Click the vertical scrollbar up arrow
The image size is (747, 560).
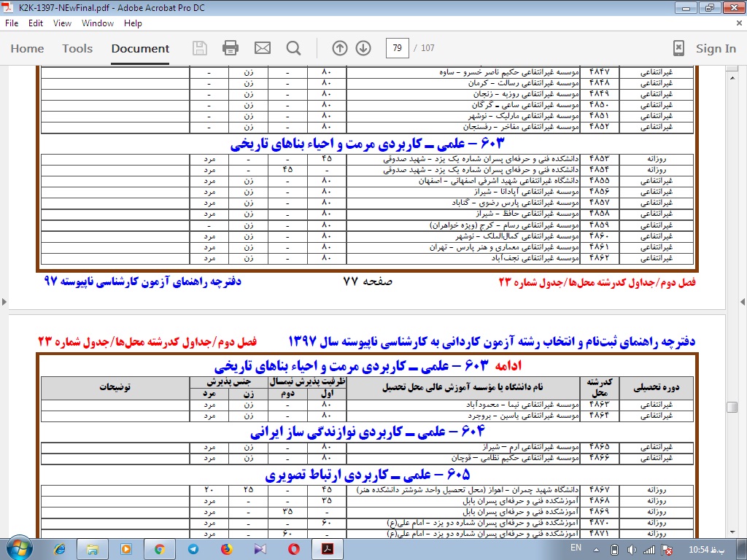732,77
